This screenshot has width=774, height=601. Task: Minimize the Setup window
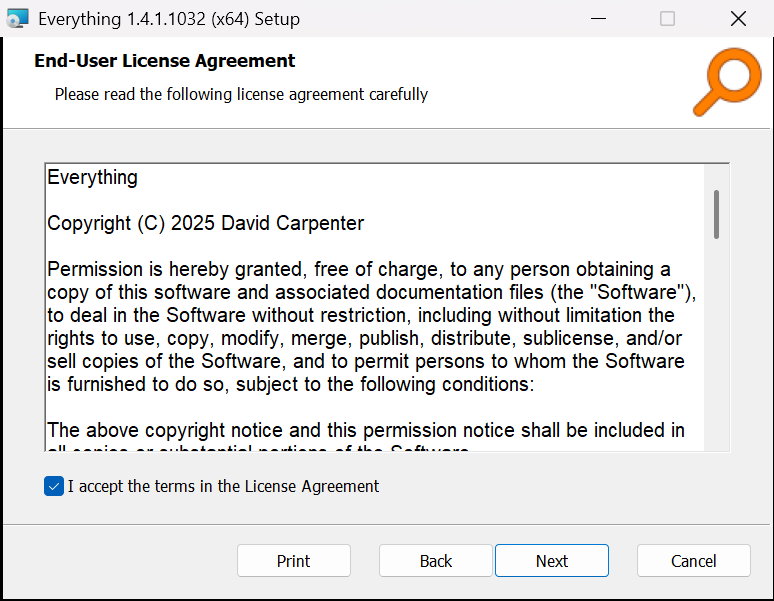(598, 19)
